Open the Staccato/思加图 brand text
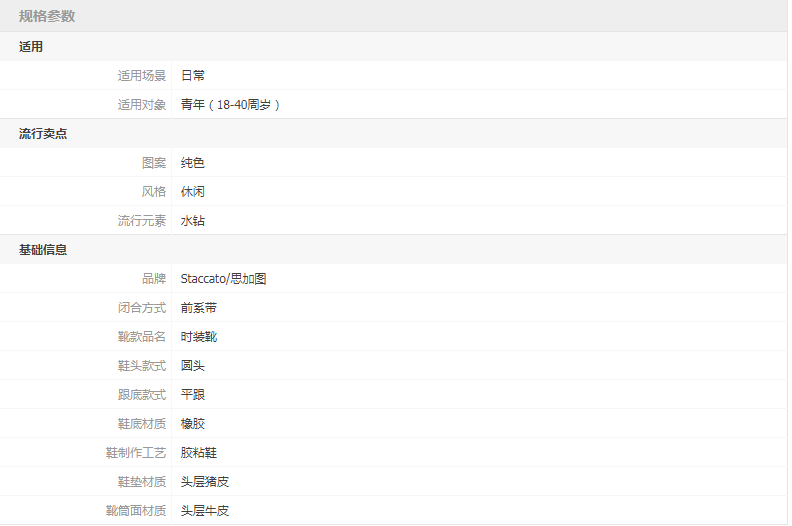Image resolution: width=792 pixels, height=526 pixels. coord(223,279)
